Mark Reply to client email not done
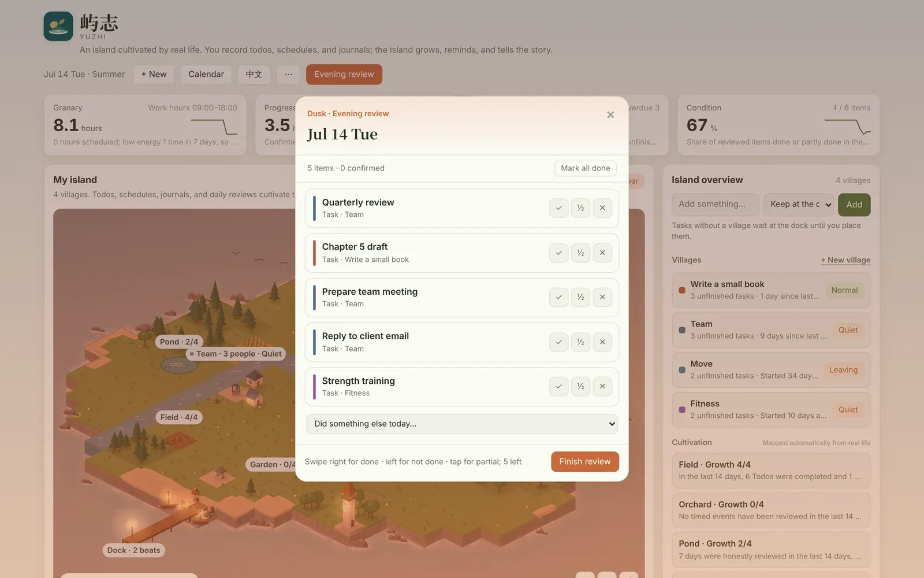 point(602,342)
